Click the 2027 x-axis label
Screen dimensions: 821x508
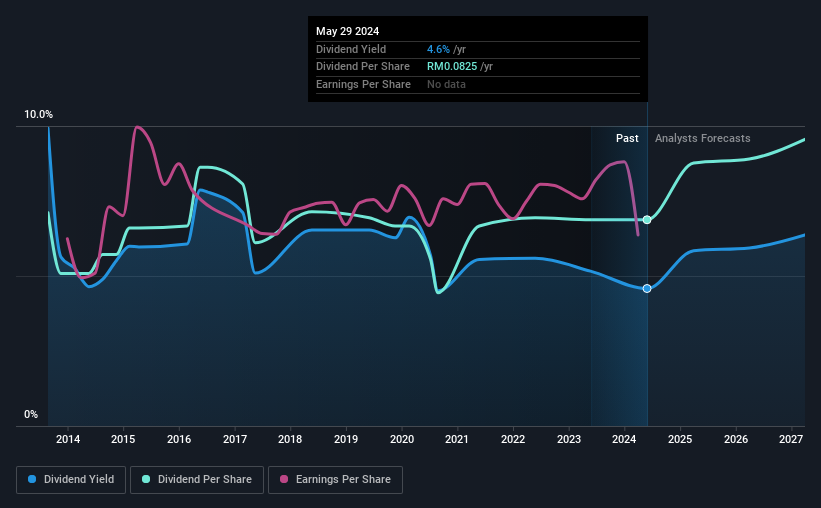click(791, 439)
